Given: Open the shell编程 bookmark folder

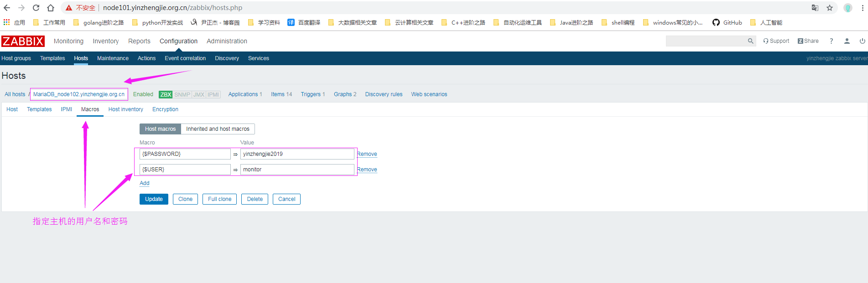Looking at the screenshot, I should 618,22.
